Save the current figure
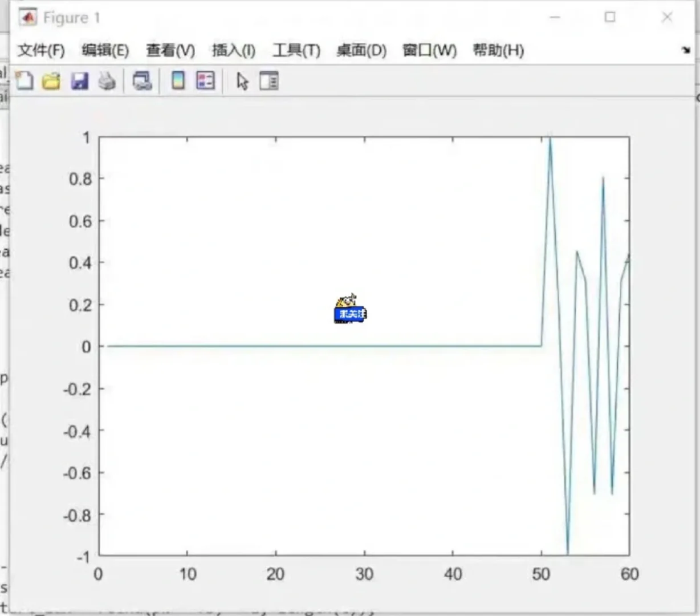Screen dimensions: 700x616 [x=80, y=81]
